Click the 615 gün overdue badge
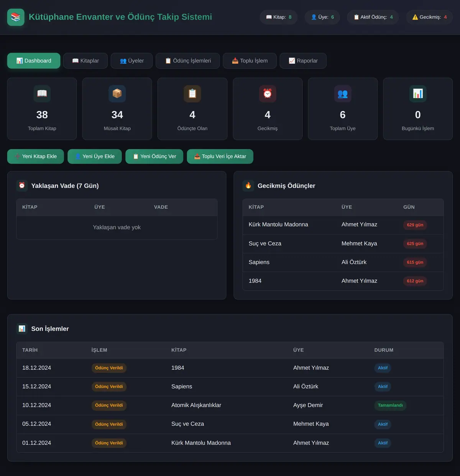This screenshot has height=476, width=460. [415, 263]
